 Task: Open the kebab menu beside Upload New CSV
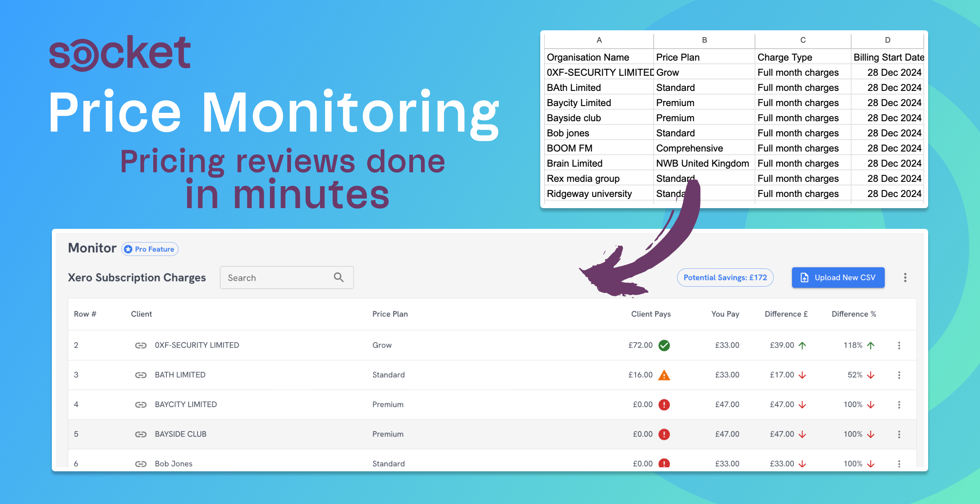click(905, 278)
